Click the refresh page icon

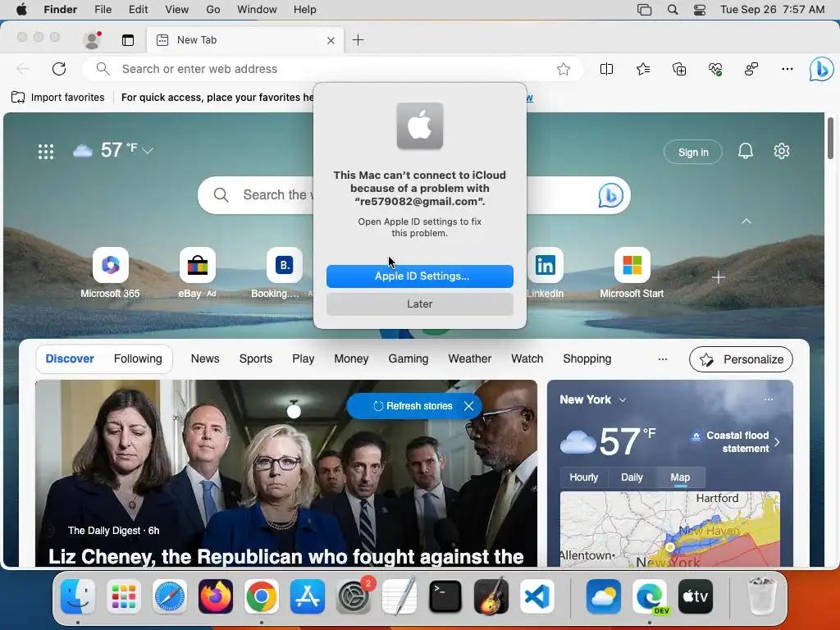coord(59,69)
